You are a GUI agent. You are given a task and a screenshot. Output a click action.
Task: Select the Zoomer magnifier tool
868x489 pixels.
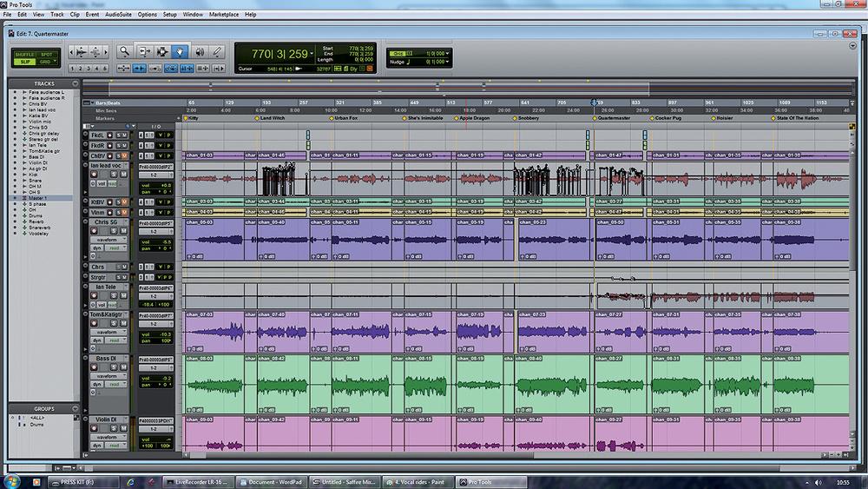[x=126, y=51]
